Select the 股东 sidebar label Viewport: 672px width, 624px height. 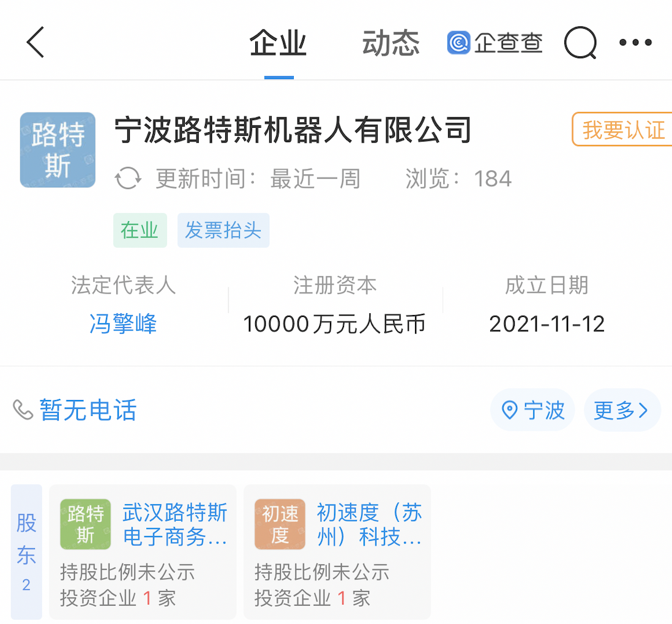[26, 551]
